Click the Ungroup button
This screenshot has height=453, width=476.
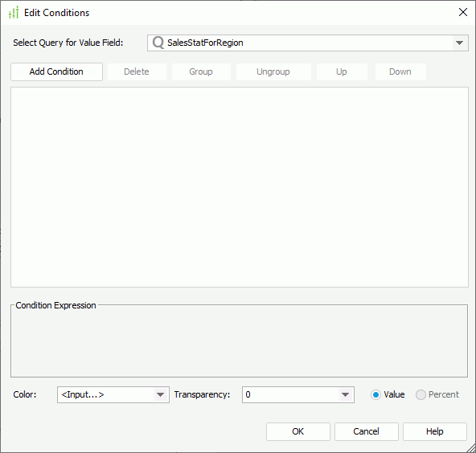click(273, 71)
